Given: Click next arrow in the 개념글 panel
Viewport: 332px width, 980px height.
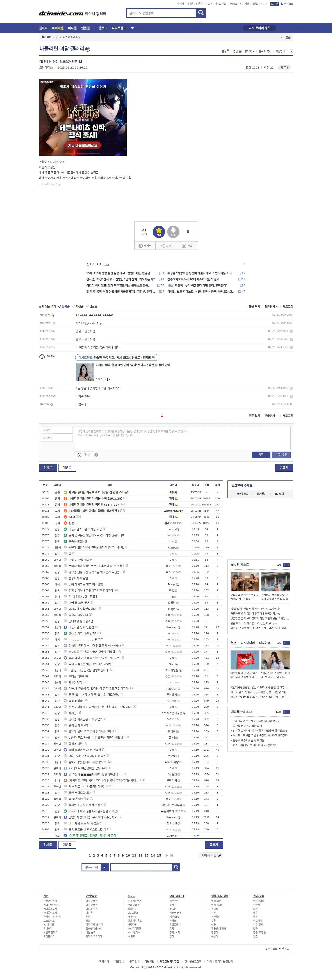Looking at the screenshot, I should click(x=288, y=712).
